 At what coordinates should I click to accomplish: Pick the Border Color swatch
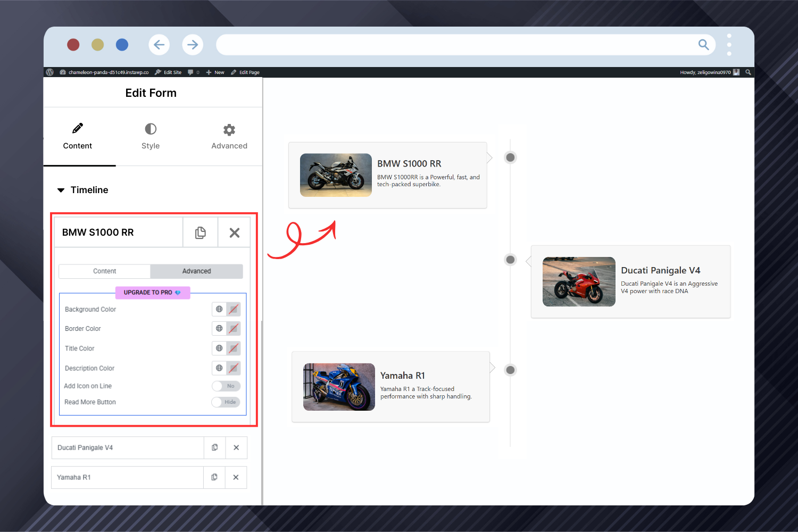pyautogui.click(x=234, y=328)
